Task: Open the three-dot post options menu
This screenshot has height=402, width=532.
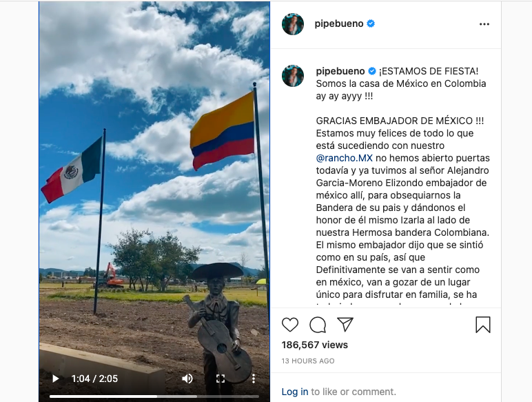Action: click(x=484, y=24)
